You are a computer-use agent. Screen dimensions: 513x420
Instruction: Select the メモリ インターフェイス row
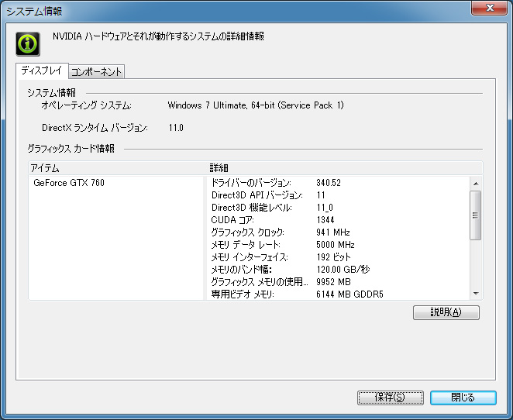[x=339, y=257]
